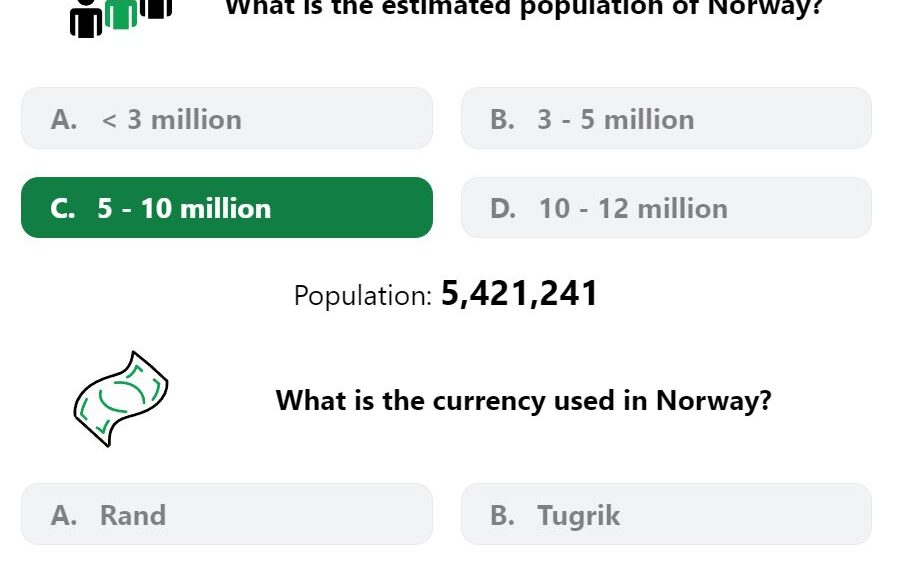Screen dimensions: 903x570
Task: Click the estimated population question text
Action: pos(523,8)
